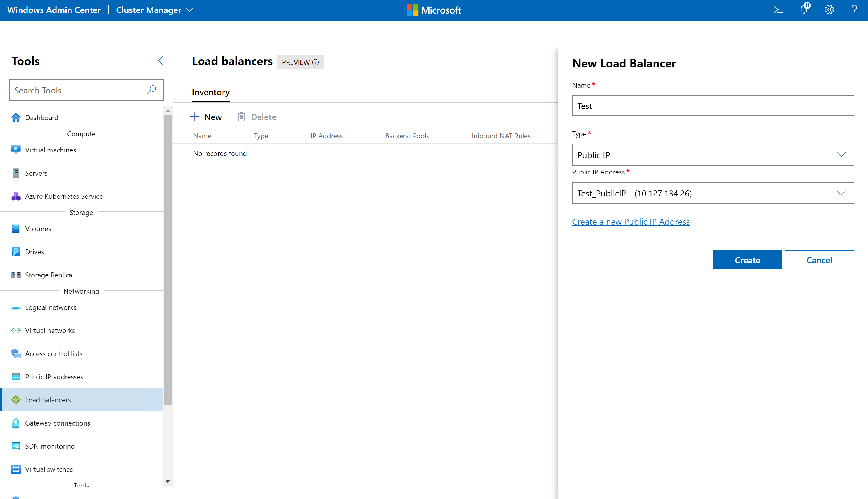Viewport: 868px width, 499px height.
Task: Click the PREVIEW info icon
Action: [315, 62]
